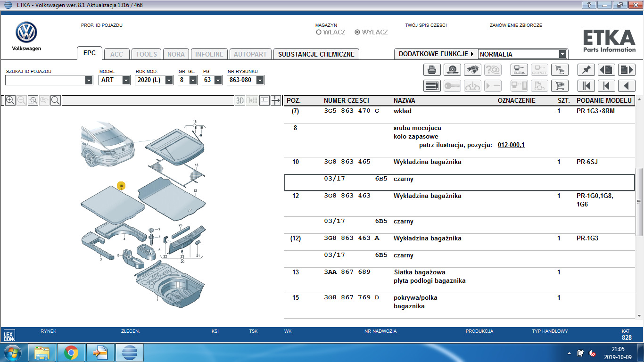Toggle the split layout view icon
The width and height of the screenshot is (644, 362).
click(264, 100)
